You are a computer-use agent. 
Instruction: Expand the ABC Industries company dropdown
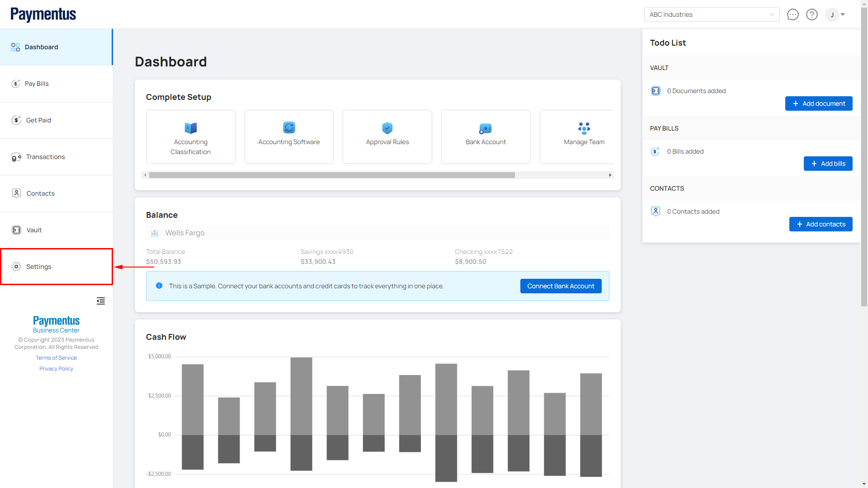pos(712,14)
